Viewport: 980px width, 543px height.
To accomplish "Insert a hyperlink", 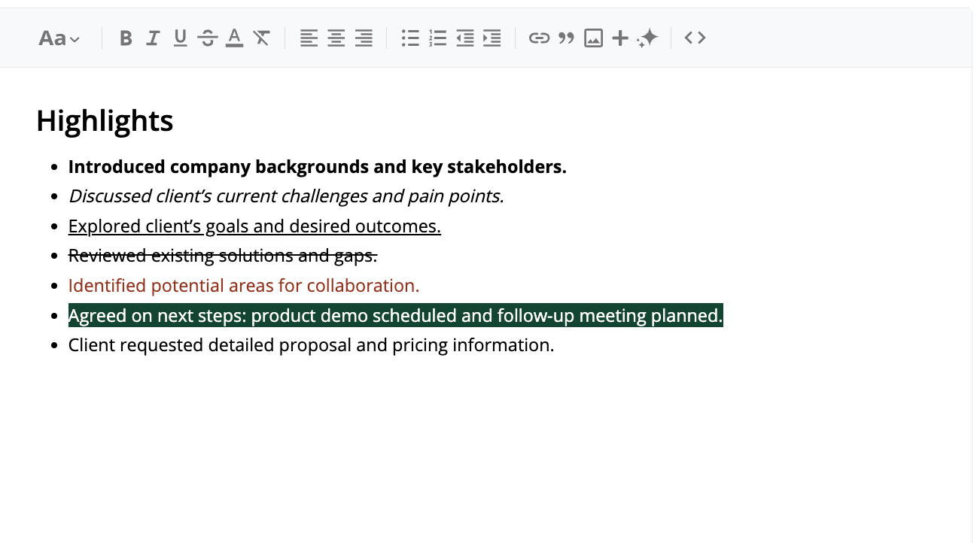I will click(539, 38).
